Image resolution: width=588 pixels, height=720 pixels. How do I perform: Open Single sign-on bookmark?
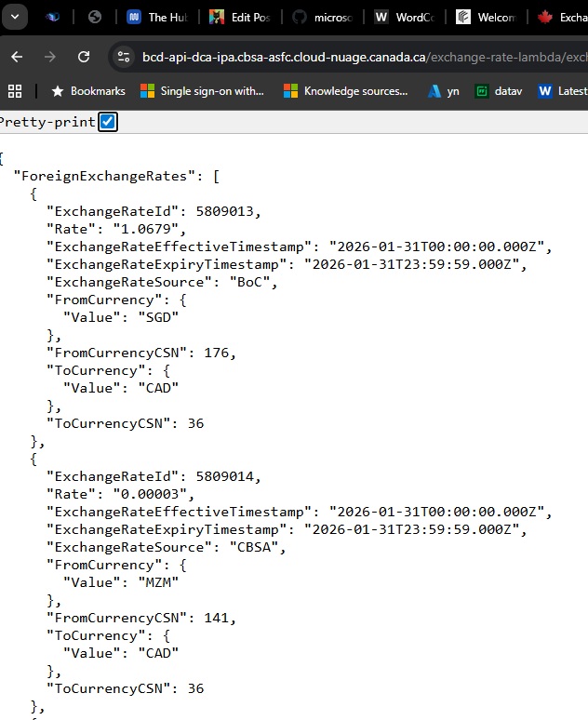[202, 91]
